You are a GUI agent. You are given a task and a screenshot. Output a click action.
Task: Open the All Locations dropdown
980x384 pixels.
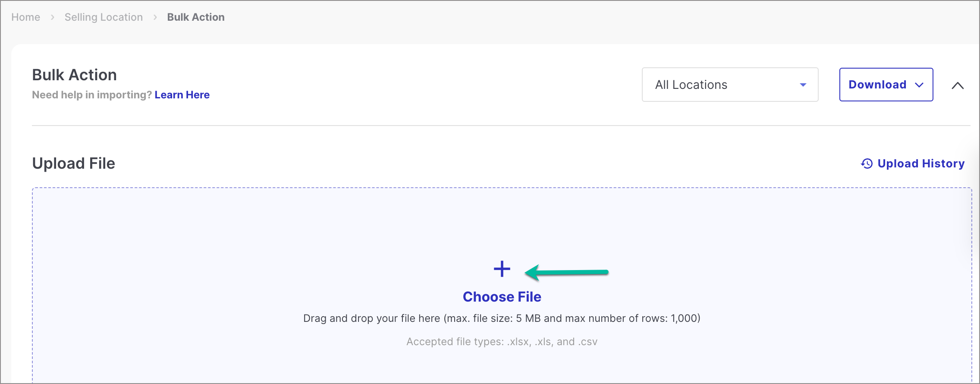point(730,85)
